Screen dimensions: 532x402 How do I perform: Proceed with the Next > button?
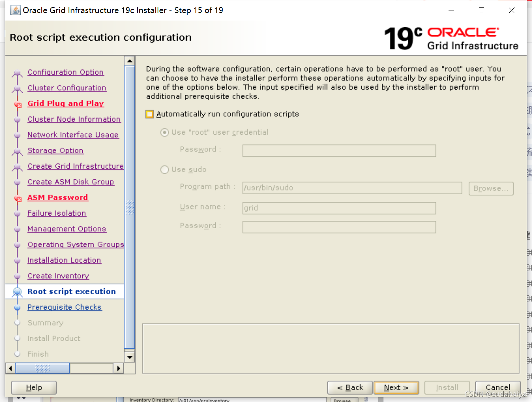click(396, 387)
